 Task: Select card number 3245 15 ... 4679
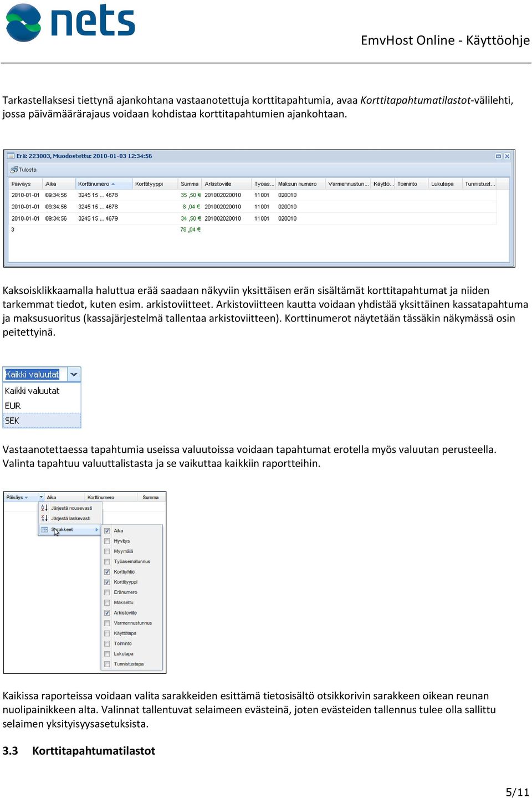98,218
